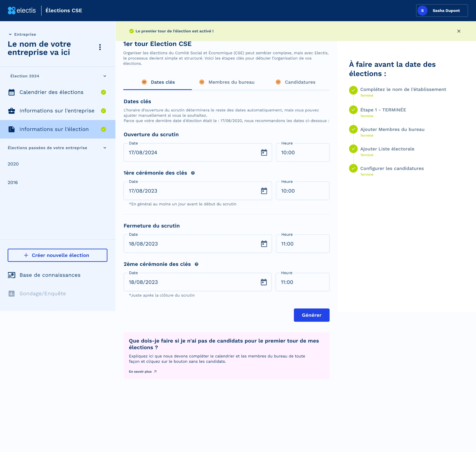
Task: Click the briefcase icon for Informations sur l'entreprise
Action: [12, 111]
